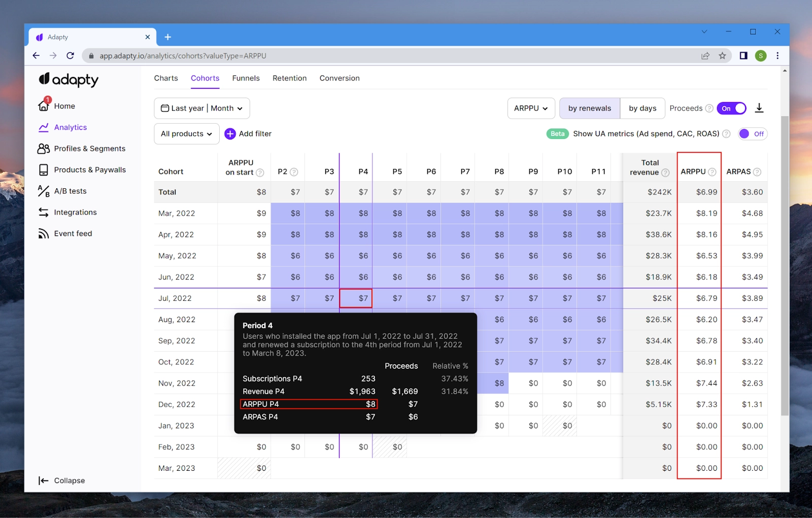Click Sep, 2022 cohort row label
This screenshot has height=518, width=812.
[x=177, y=341]
